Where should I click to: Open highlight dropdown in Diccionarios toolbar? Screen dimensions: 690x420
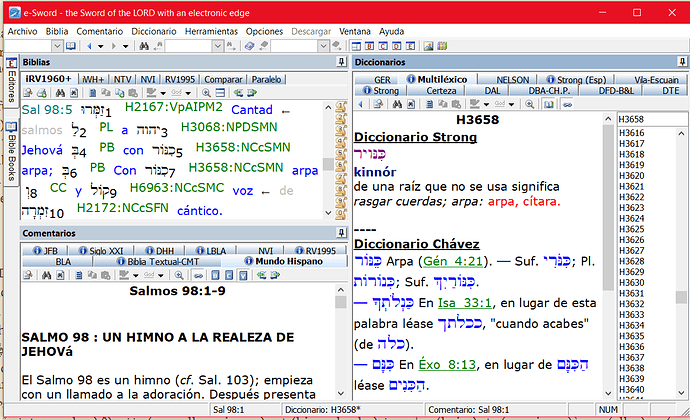point(486,104)
